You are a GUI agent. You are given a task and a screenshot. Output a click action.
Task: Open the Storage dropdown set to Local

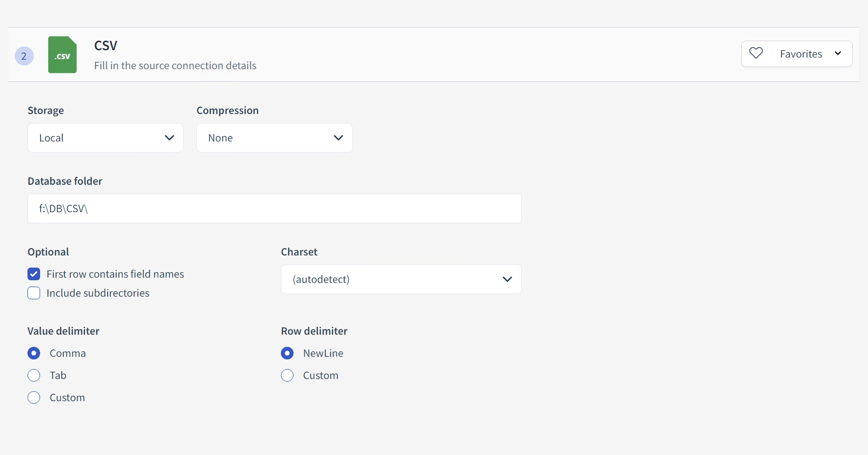[105, 138]
